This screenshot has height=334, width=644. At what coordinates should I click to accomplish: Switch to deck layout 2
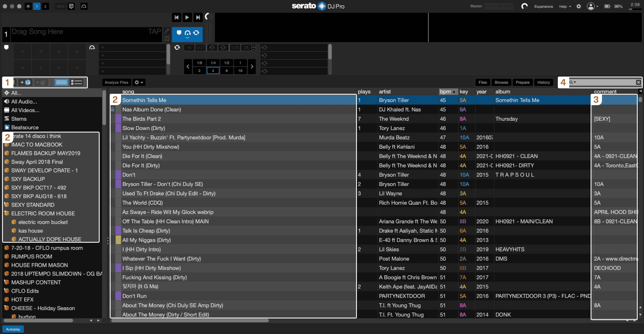(x=45, y=6)
